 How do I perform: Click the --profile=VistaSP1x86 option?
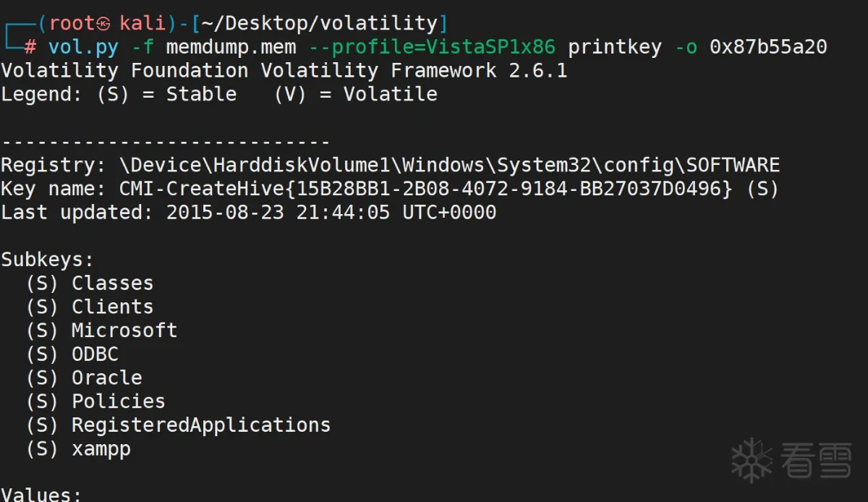click(x=431, y=48)
